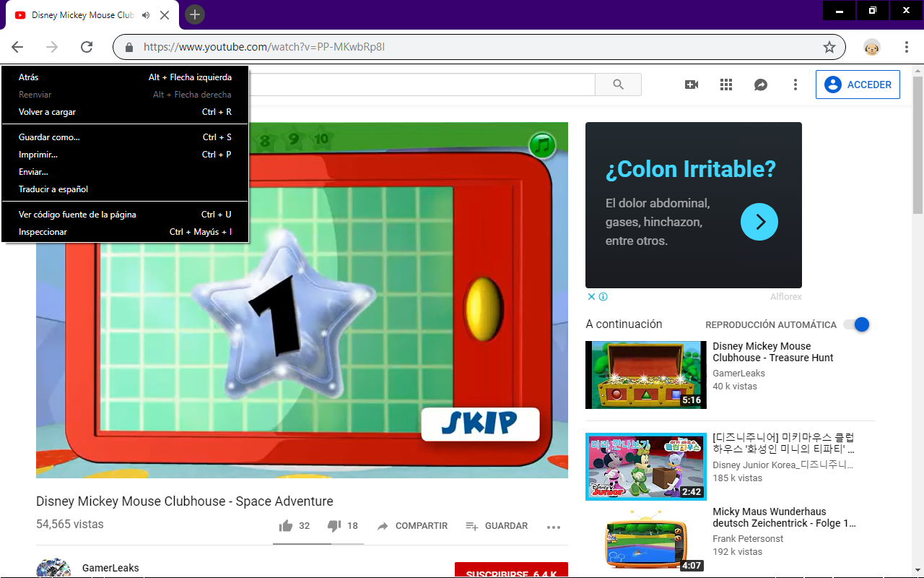Choose Inspeccionar from the context menu
The width and height of the screenshot is (924, 578).
(125, 232)
